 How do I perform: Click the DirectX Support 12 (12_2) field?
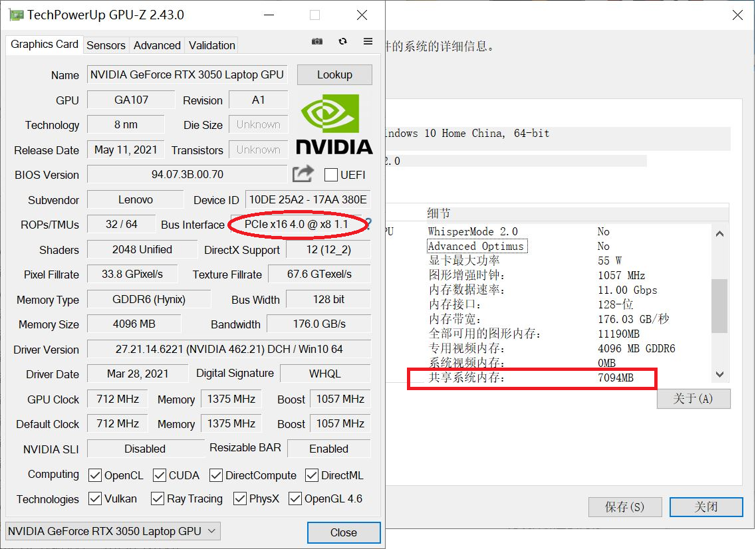click(x=329, y=249)
